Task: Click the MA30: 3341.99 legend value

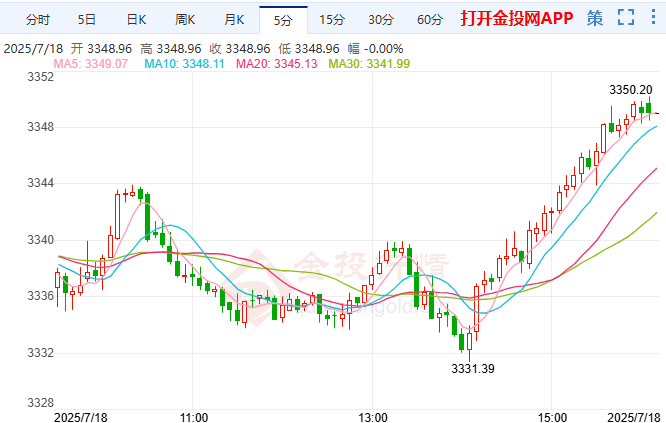Action: [x=369, y=64]
